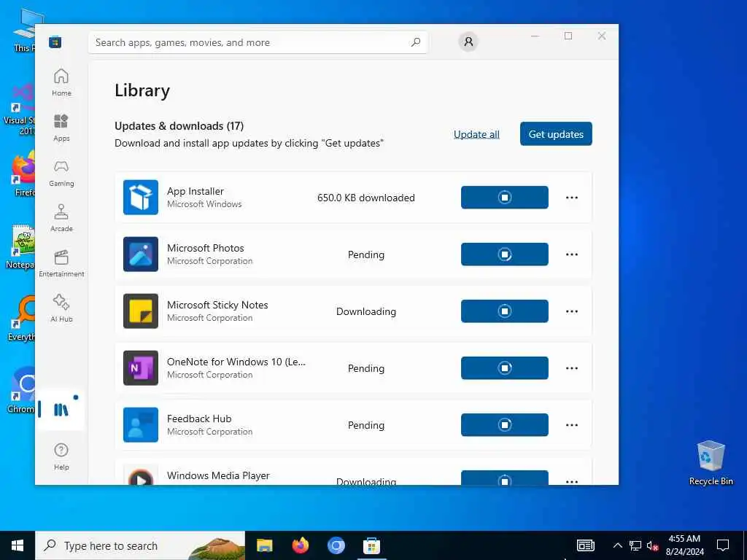Click the Windows Media Player title
This screenshot has height=560, width=747.
click(218, 475)
